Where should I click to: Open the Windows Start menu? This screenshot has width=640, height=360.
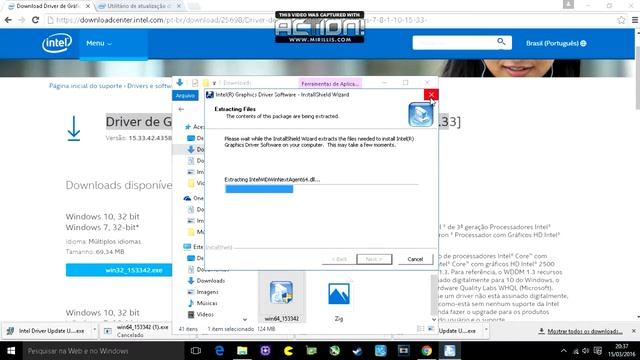[x=11, y=351]
